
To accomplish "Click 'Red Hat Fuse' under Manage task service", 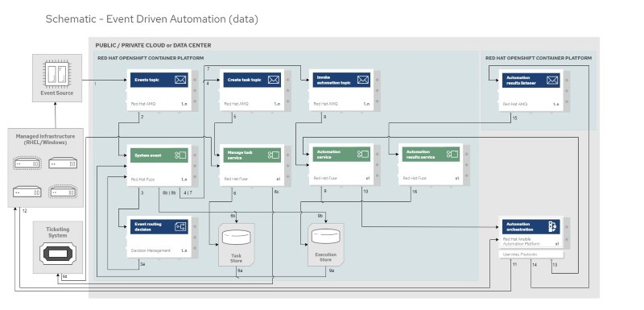I will (x=236, y=179).
